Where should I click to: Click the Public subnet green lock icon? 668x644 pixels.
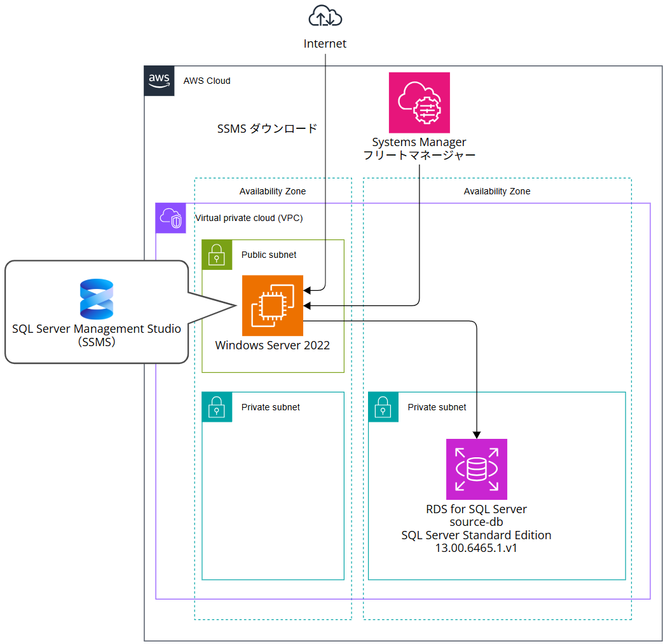click(217, 255)
